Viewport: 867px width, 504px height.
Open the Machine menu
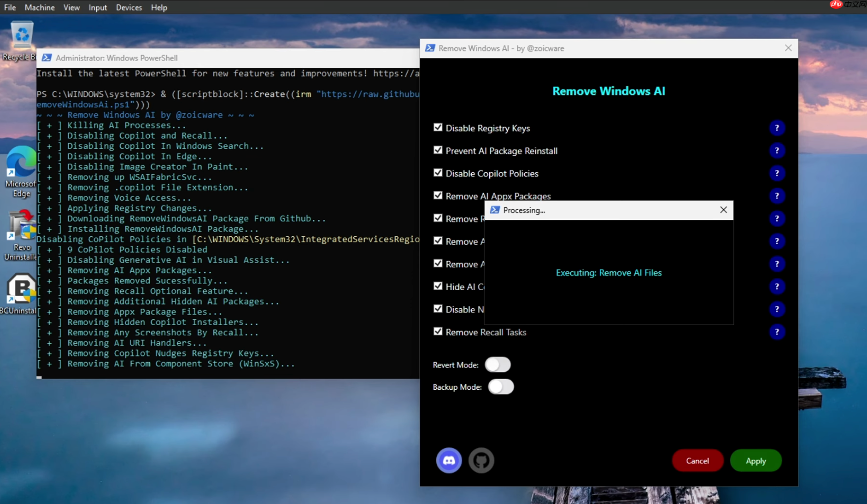coord(40,7)
